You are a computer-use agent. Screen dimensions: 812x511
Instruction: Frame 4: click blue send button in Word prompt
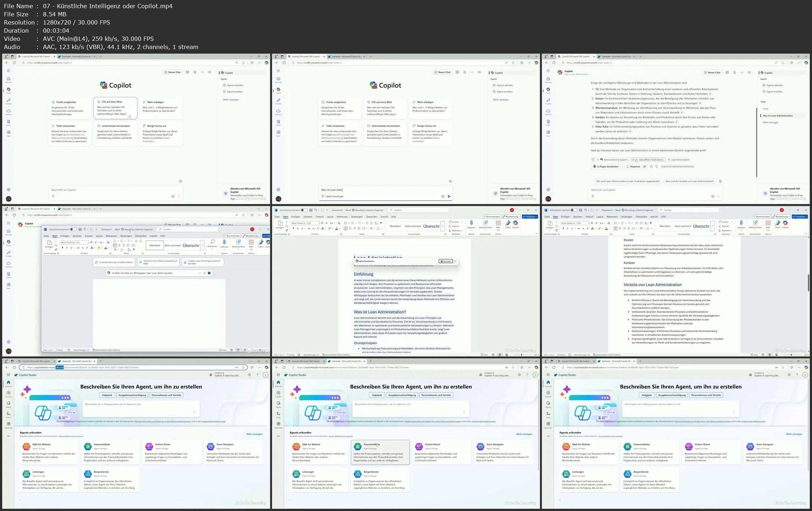(209, 273)
